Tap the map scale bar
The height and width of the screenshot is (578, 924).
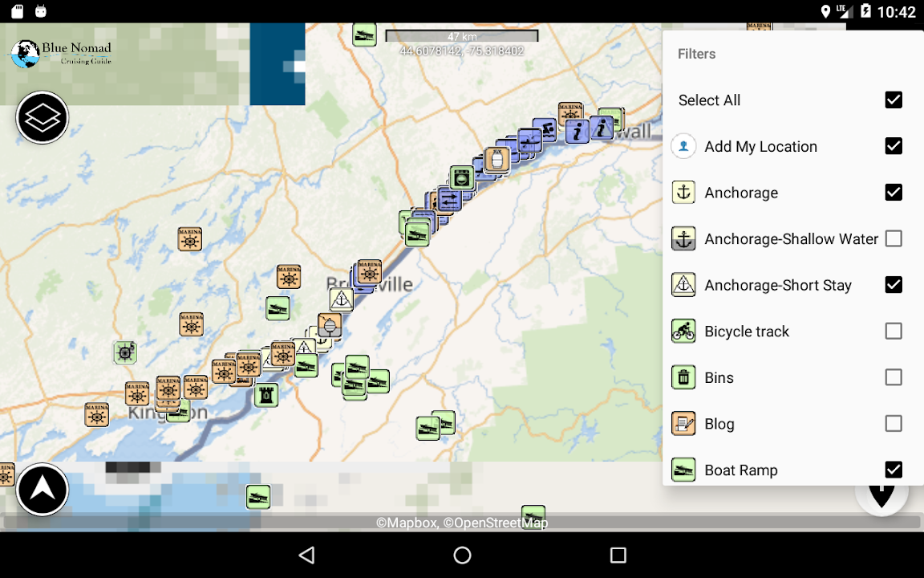[x=461, y=37]
